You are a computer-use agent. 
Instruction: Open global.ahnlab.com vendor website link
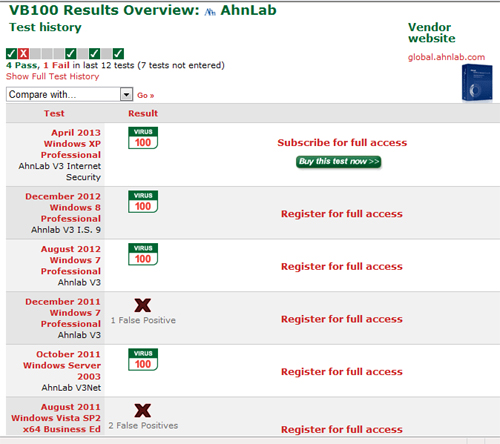pyautogui.click(x=446, y=57)
